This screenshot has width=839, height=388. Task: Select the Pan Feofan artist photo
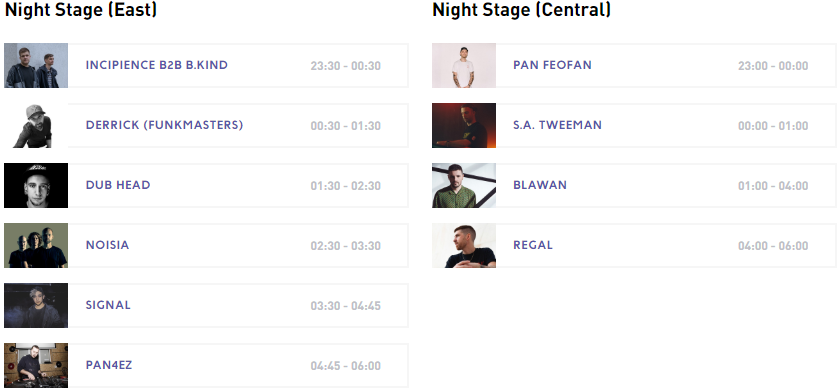(464, 65)
